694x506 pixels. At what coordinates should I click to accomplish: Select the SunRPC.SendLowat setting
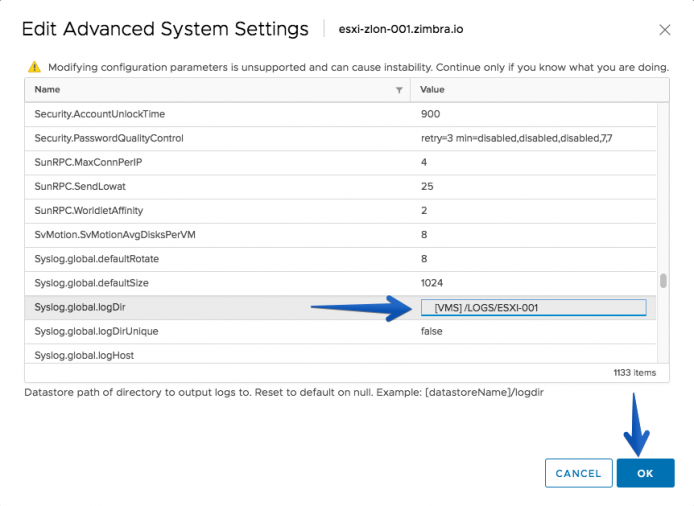coord(340,187)
